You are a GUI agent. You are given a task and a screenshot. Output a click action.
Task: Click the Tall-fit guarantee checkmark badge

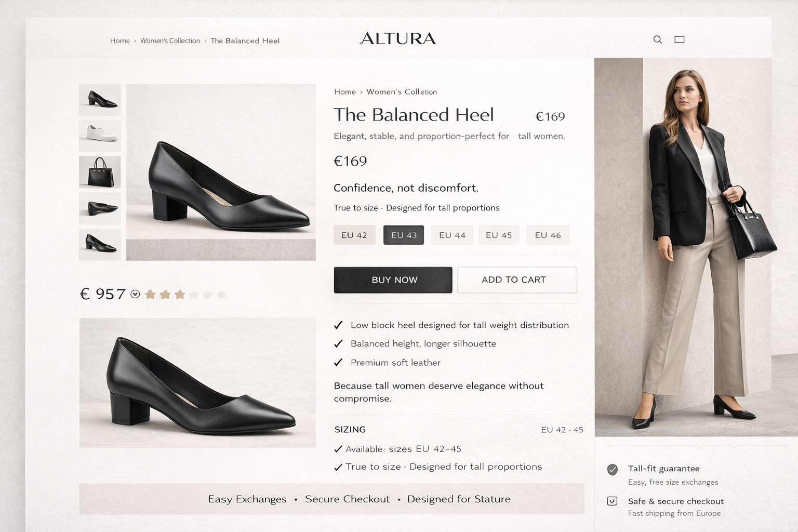point(613,470)
